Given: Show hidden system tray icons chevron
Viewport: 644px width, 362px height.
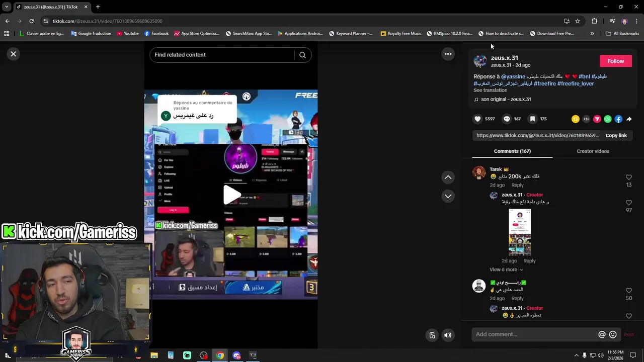Looking at the screenshot, I should click(x=576, y=355).
